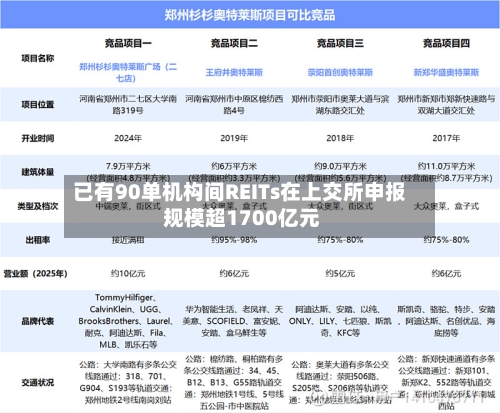Screen dimensions: 500x413
Task: Select the 郑州市荥阳市奥莱大道与滨湖东路交汇处 cell
Action: tap(340, 105)
